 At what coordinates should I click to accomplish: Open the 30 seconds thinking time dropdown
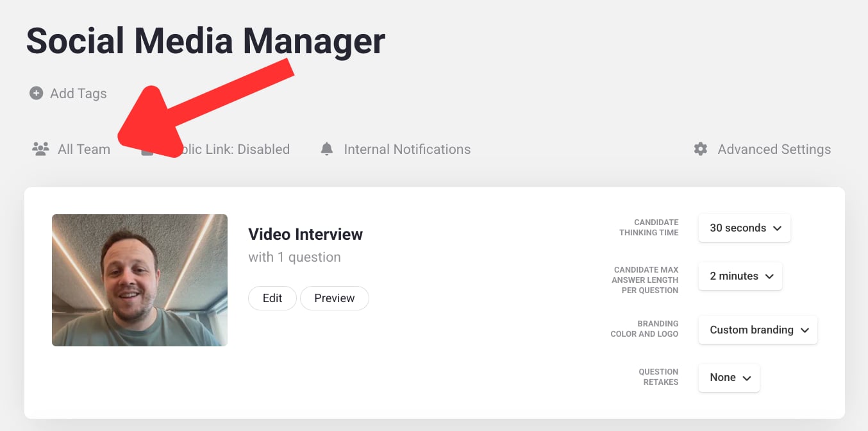[x=744, y=228]
